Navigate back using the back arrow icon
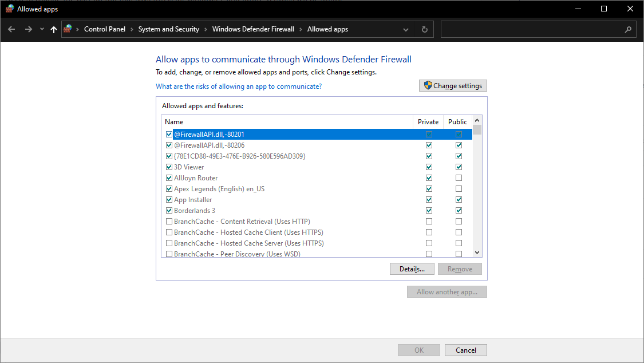This screenshot has height=363, width=644. tap(11, 29)
